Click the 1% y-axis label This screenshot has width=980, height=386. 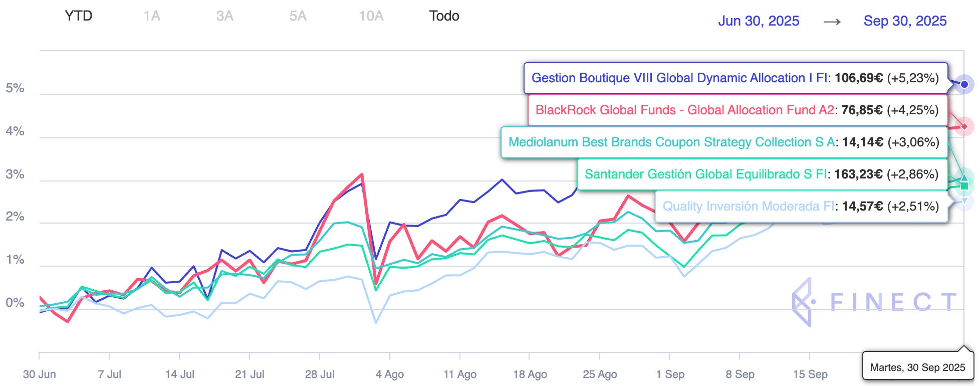[15, 260]
